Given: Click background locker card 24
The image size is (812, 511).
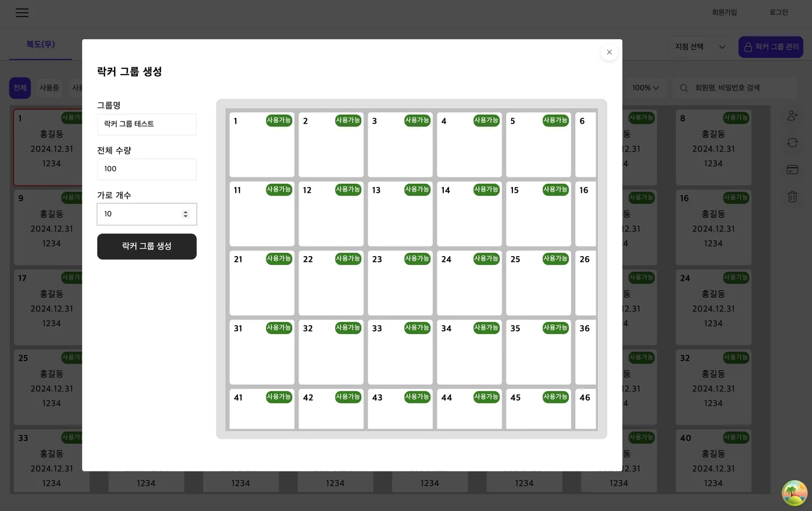Looking at the screenshot, I should pyautogui.click(x=714, y=307).
